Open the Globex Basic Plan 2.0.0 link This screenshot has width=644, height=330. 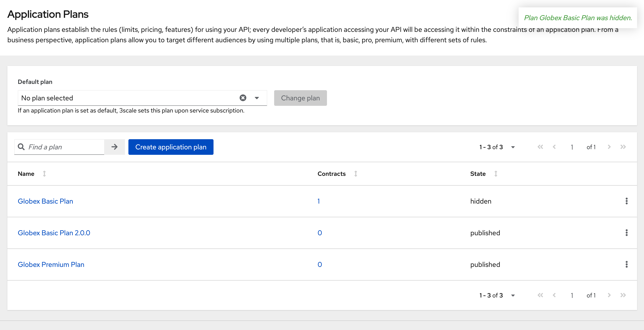54,233
